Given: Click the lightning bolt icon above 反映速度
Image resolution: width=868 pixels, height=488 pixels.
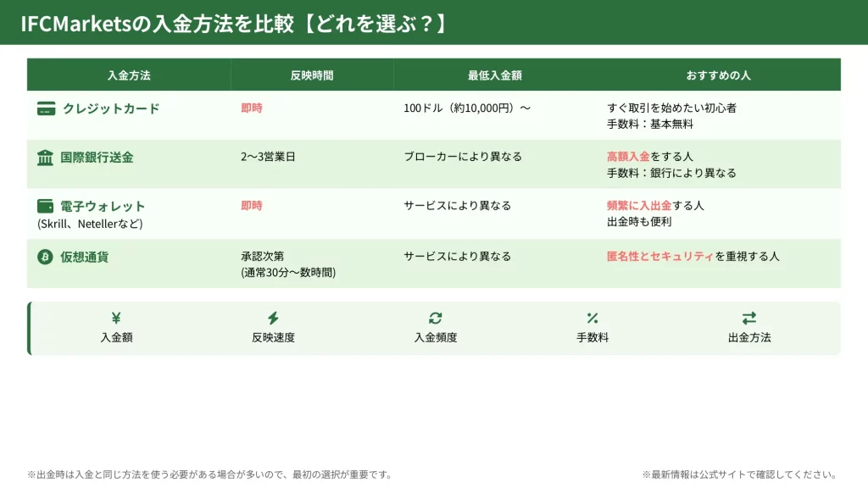Looking at the screenshot, I should coord(273,319).
